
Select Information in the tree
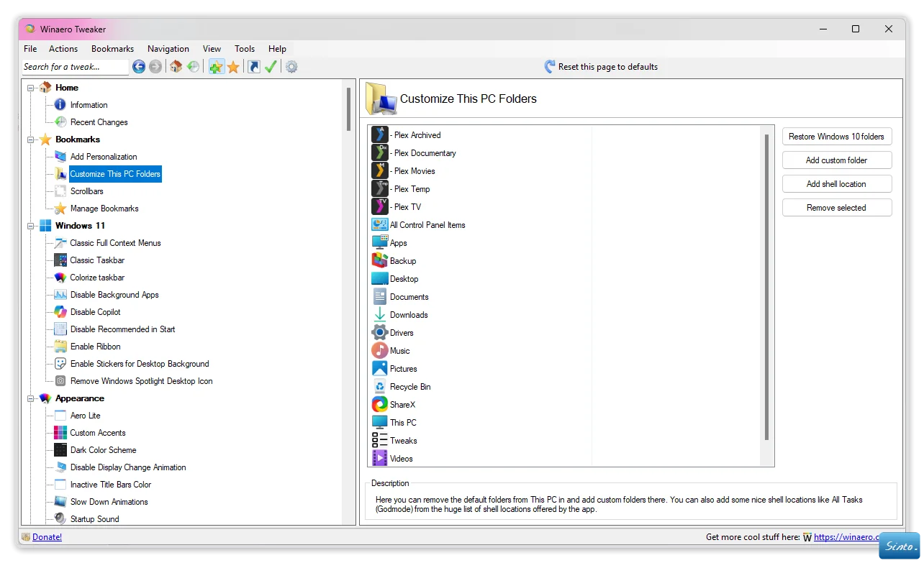89,105
